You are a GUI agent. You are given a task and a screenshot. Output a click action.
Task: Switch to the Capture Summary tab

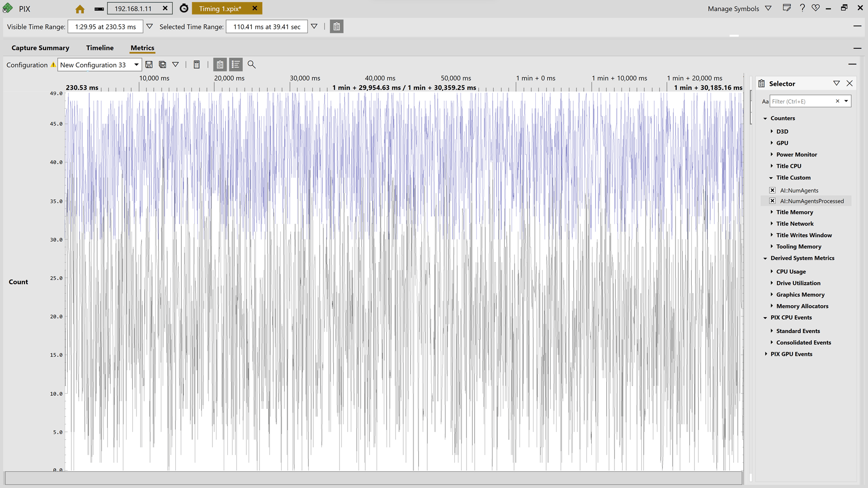40,48
